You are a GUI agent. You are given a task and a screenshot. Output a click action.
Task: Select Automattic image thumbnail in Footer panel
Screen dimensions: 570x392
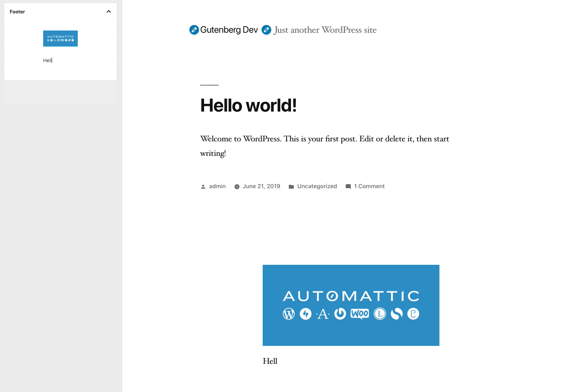(x=60, y=38)
